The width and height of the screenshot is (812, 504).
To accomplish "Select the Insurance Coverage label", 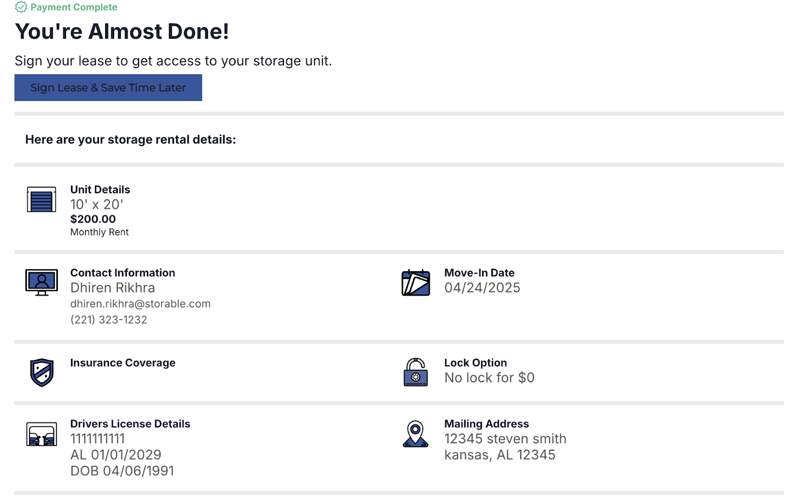I will point(123,363).
